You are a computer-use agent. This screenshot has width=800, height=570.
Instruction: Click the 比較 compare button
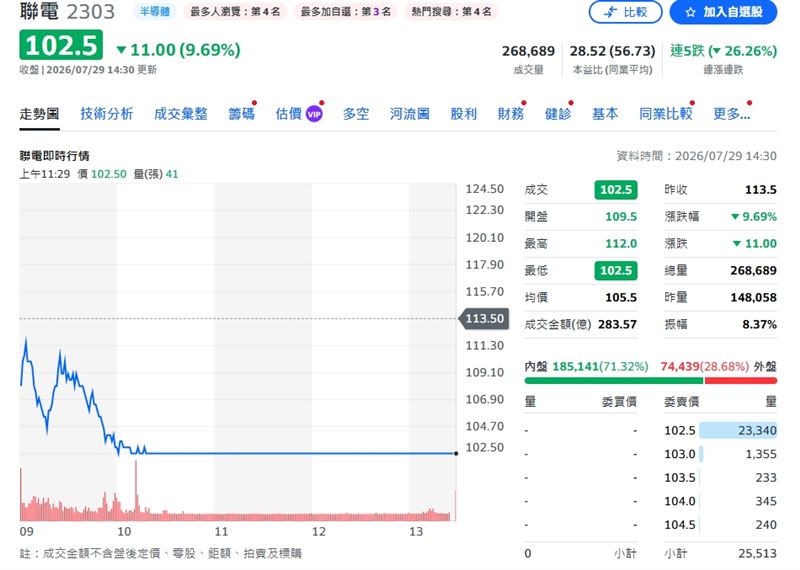coord(625,12)
